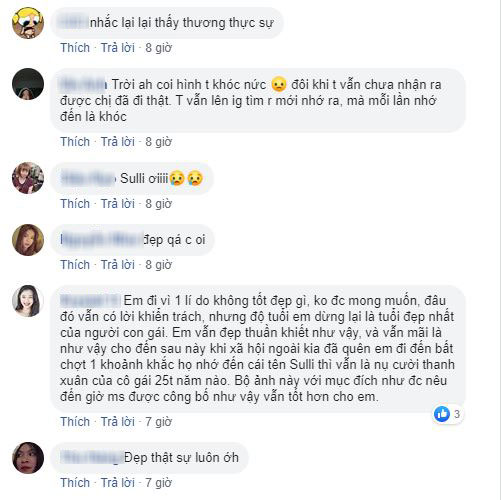Reply to "Đẹp thật sự luôn ớh" comment

(x=118, y=483)
